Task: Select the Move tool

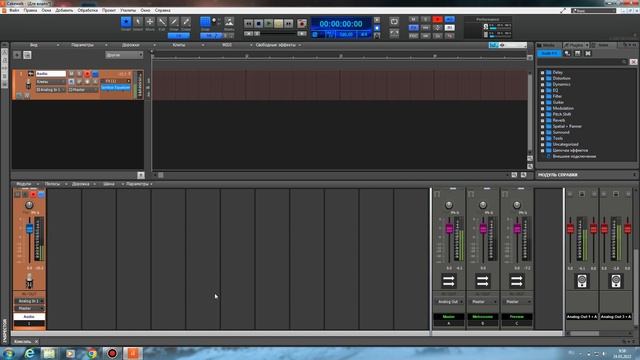Action: pyautogui.click(x=150, y=22)
